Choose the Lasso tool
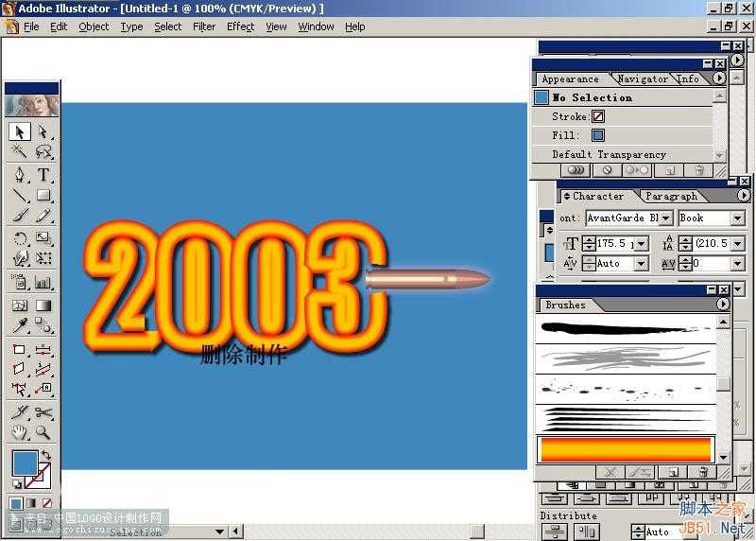756x541 pixels. 43,151
